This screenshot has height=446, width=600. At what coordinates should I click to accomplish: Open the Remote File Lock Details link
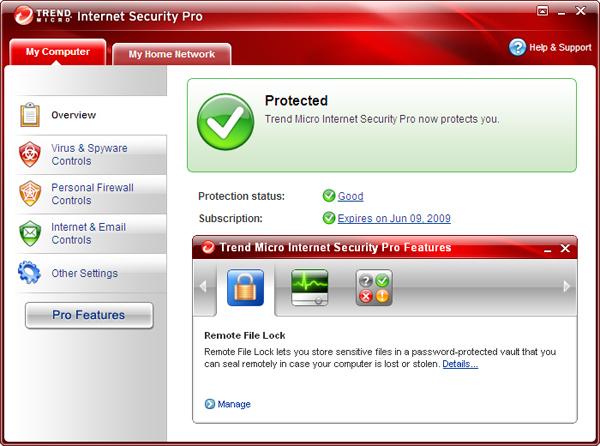coord(460,364)
